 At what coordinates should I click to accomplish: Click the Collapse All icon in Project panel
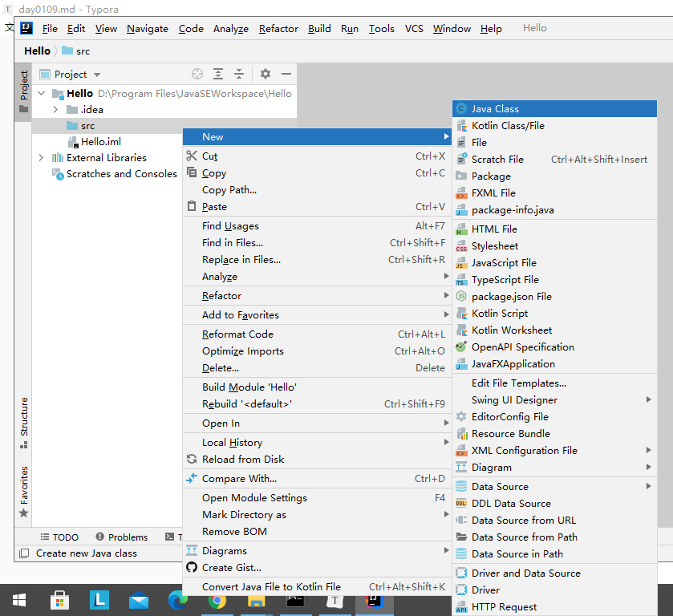pos(239,74)
